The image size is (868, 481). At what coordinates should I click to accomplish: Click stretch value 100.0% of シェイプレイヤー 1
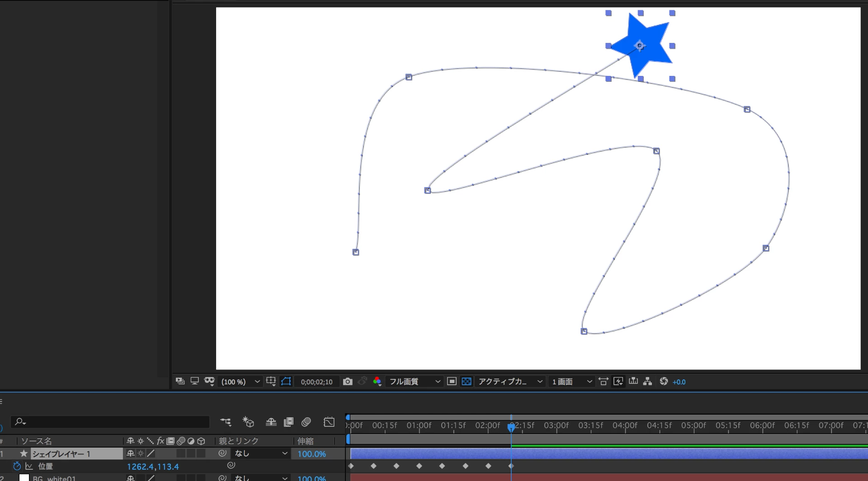[311, 454]
